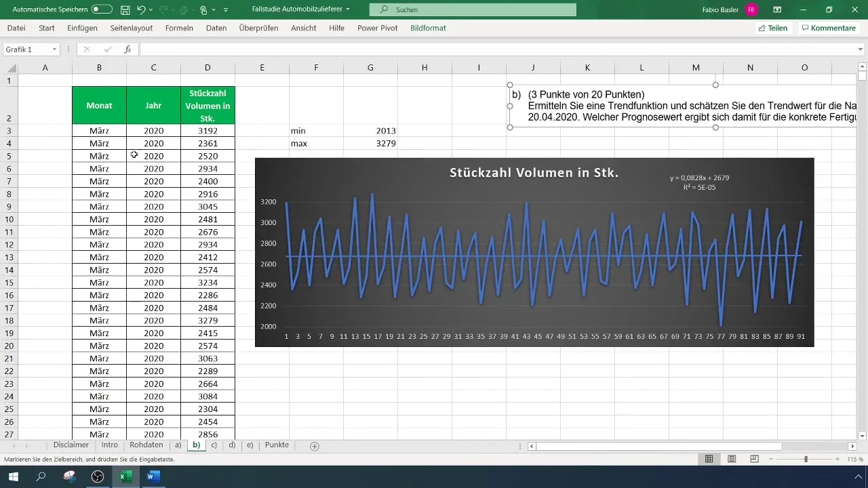868x488 pixels.
Task: Switch to Page Layout view icon
Action: click(732, 459)
